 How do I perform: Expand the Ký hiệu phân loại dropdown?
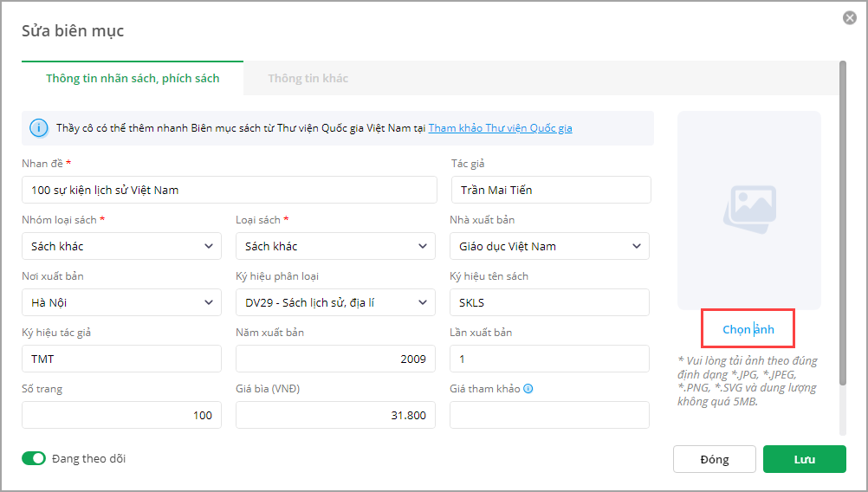click(x=335, y=302)
